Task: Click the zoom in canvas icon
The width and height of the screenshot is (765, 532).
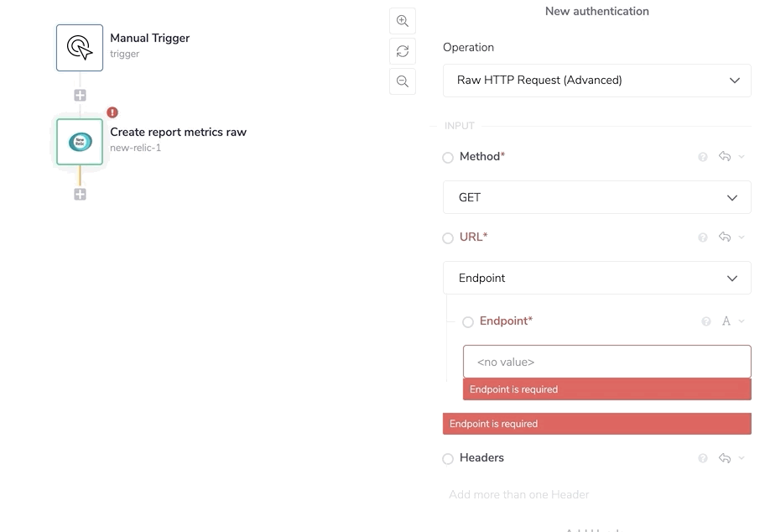Action: coord(403,21)
